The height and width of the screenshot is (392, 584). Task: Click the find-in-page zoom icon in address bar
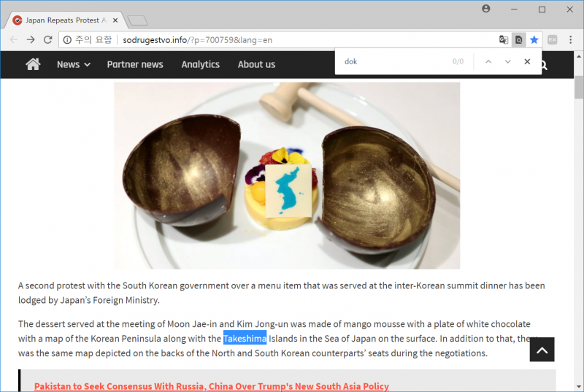click(x=518, y=40)
